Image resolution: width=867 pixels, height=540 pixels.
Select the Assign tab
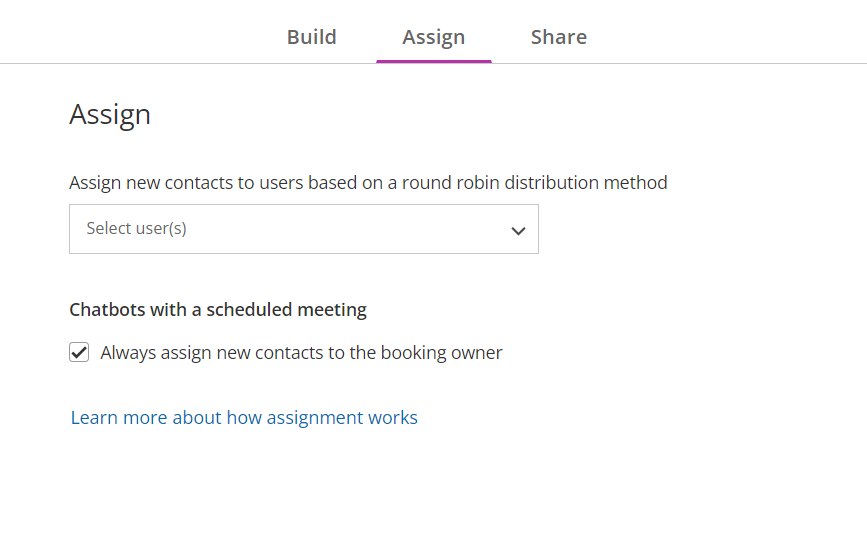[x=433, y=37]
